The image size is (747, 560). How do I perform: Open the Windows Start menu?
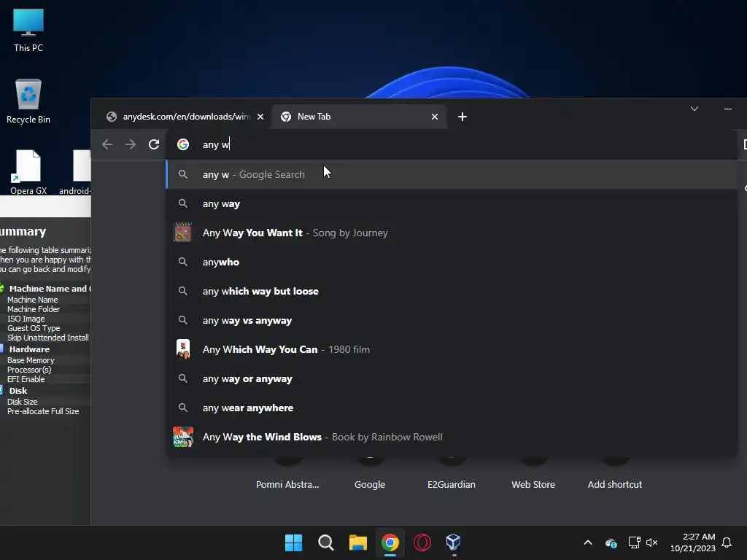(293, 542)
